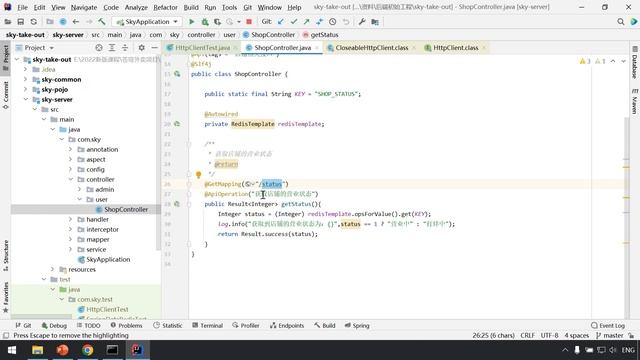This screenshot has width=640, height=360.
Task: Click UTF-8 encoding in the status bar
Action: tap(549, 336)
